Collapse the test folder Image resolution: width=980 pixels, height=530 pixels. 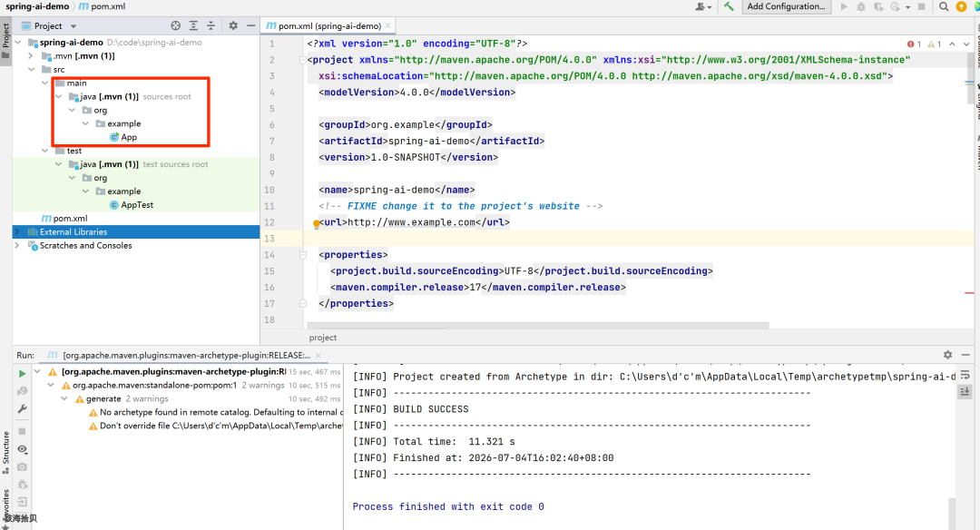44,151
